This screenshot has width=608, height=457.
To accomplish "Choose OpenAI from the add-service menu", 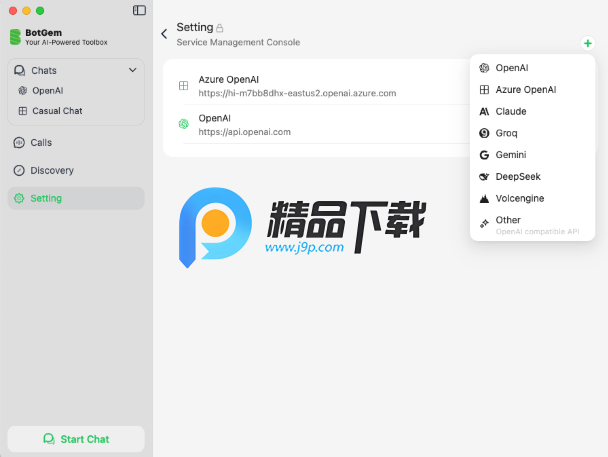I will pos(532,68).
